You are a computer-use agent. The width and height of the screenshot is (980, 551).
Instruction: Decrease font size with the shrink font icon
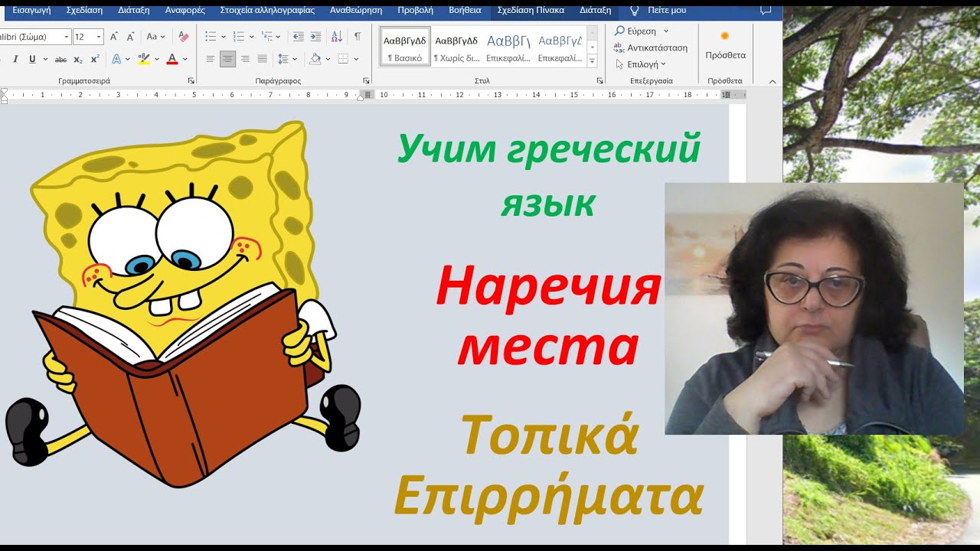point(130,37)
